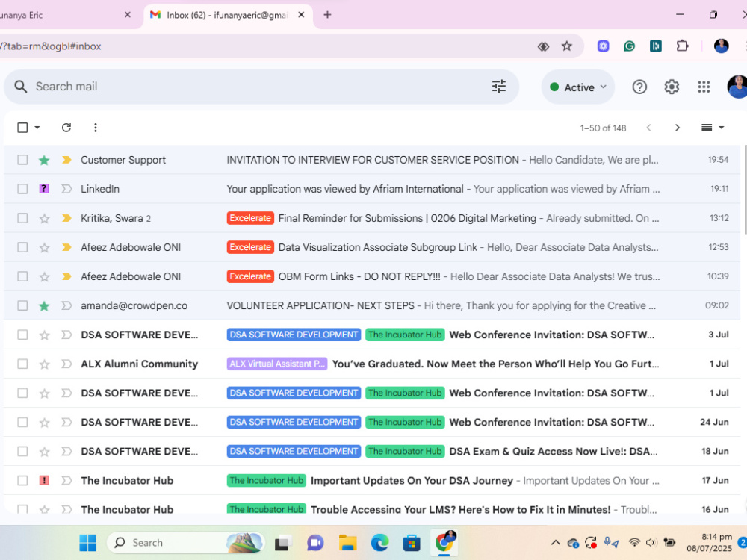Select the Kritika, Swara email checkbox
Screen dimensions: 747x560
22,218
